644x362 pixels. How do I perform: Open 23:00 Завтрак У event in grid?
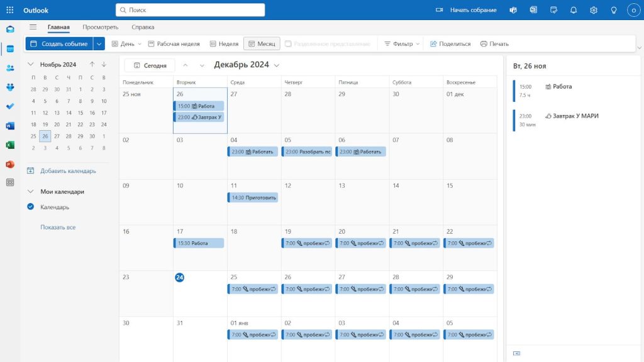tap(199, 118)
